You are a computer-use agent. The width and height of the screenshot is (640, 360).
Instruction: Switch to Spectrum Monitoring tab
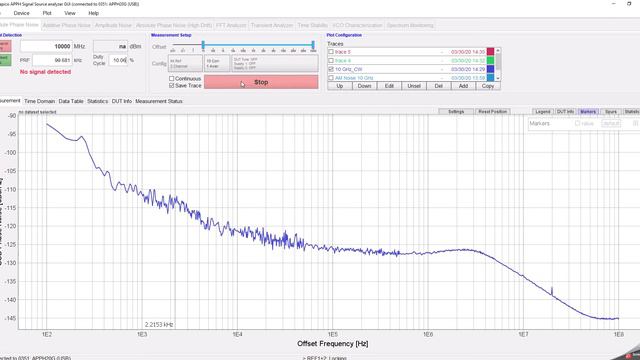tap(410, 25)
